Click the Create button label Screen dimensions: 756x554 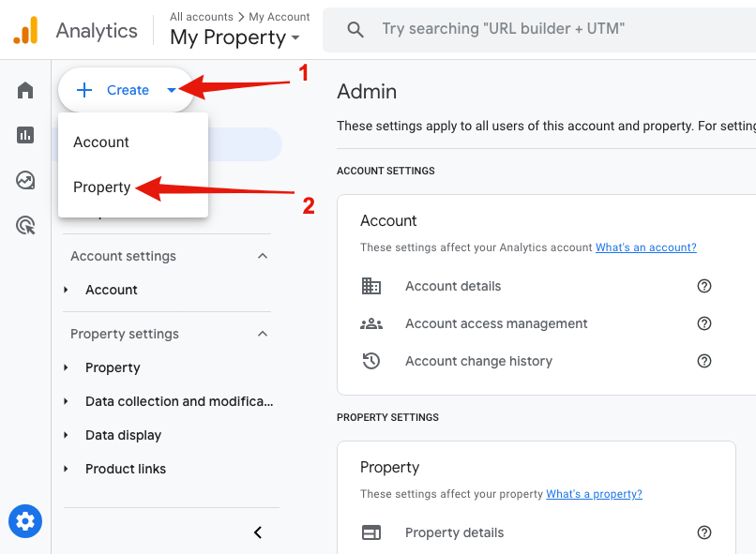pos(128,90)
